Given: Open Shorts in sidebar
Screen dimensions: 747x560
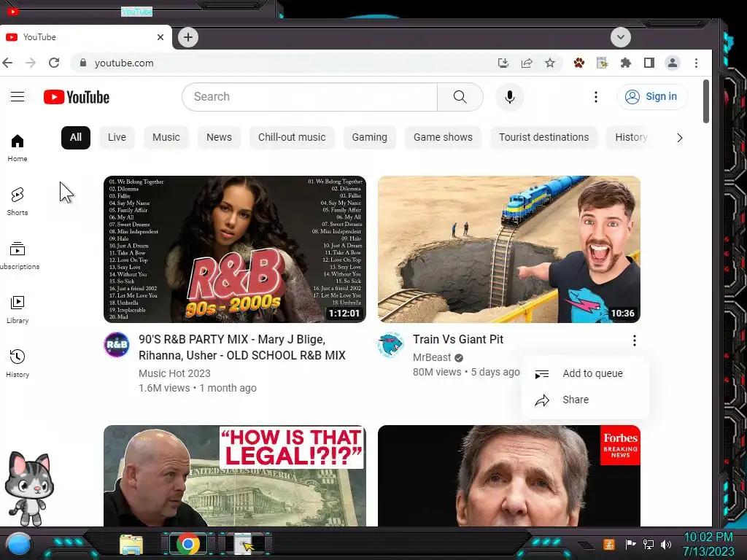Looking at the screenshot, I should click(x=18, y=202).
